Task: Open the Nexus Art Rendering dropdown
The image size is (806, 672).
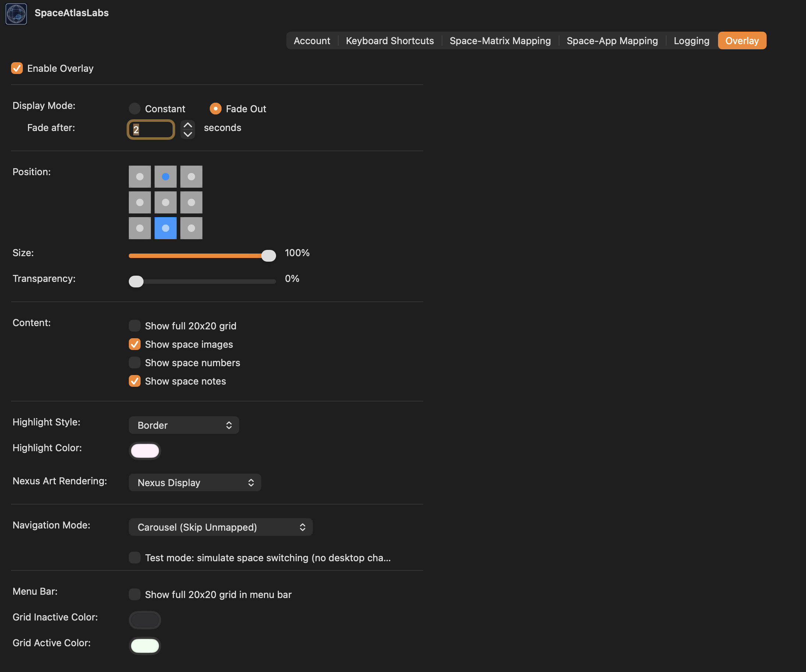Action: pyautogui.click(x=195, y=482)
